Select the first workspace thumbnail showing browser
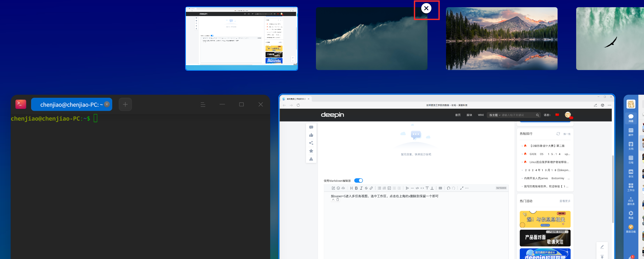 pyautogui.click(x=242, y=39)
